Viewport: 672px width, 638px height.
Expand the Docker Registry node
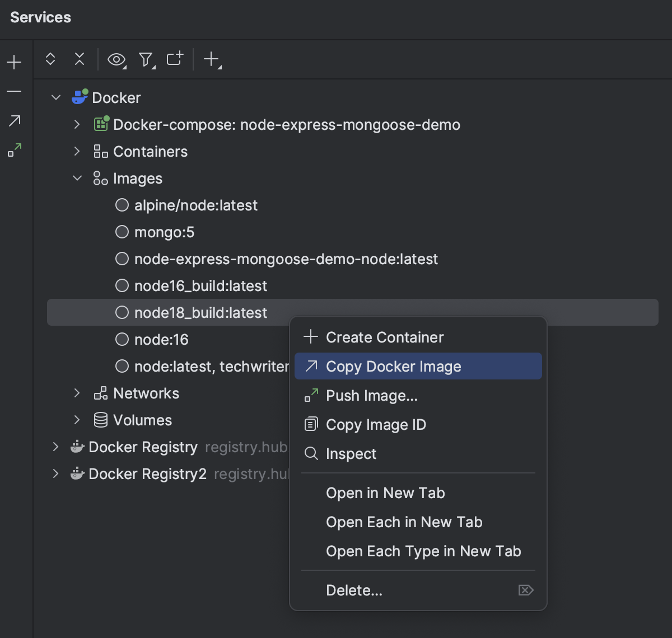tap(55, 447)
